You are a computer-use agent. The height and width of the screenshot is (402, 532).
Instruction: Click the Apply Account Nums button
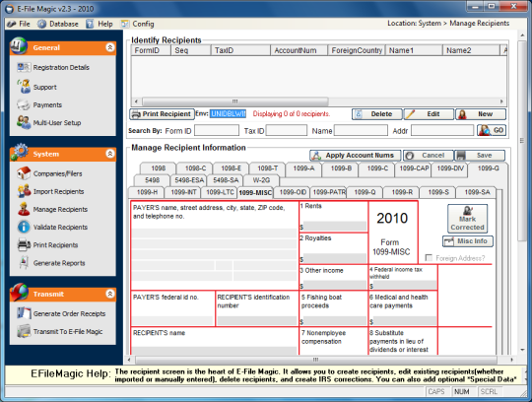tap(355, 156)
